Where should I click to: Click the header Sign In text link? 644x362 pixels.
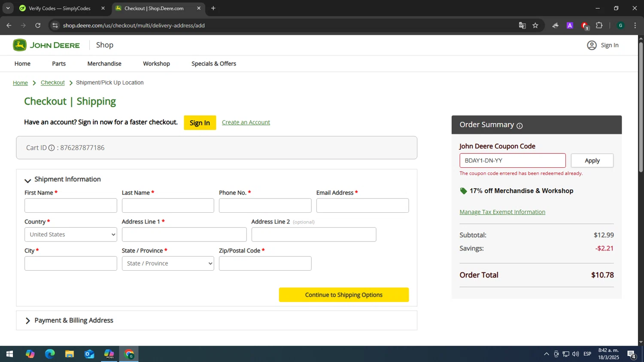(610, 45)
